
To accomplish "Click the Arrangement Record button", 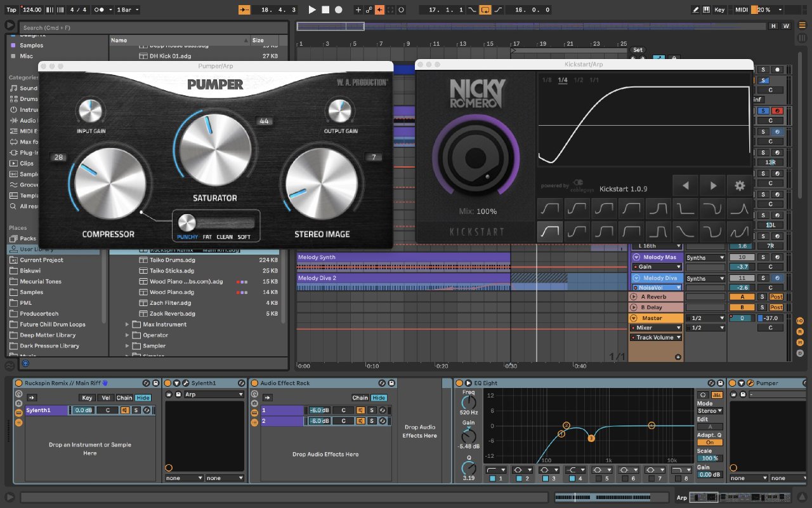I will tap(338, 10).
